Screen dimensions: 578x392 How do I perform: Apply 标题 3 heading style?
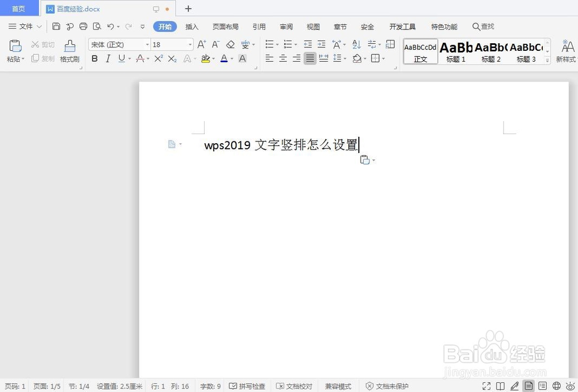(526, 51)
